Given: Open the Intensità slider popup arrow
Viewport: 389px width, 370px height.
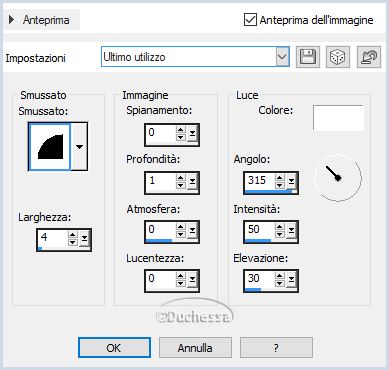Looking at the screenshot, I should [x=292, y=230].
